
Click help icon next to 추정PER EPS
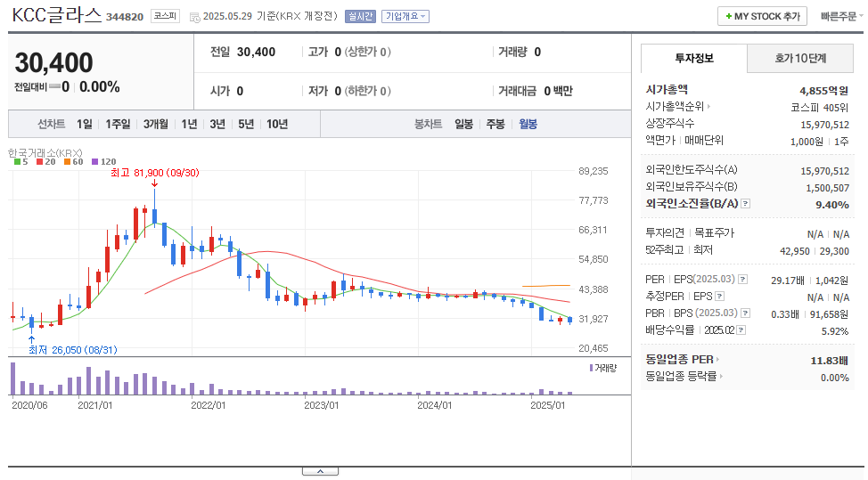pyautogui.click(x=719, y=297)
